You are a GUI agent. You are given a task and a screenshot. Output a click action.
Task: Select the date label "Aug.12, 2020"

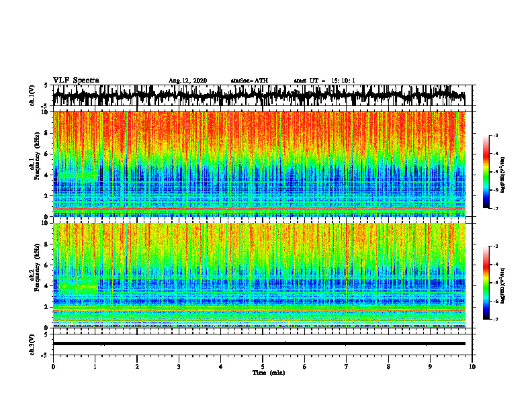coord(187,81)
